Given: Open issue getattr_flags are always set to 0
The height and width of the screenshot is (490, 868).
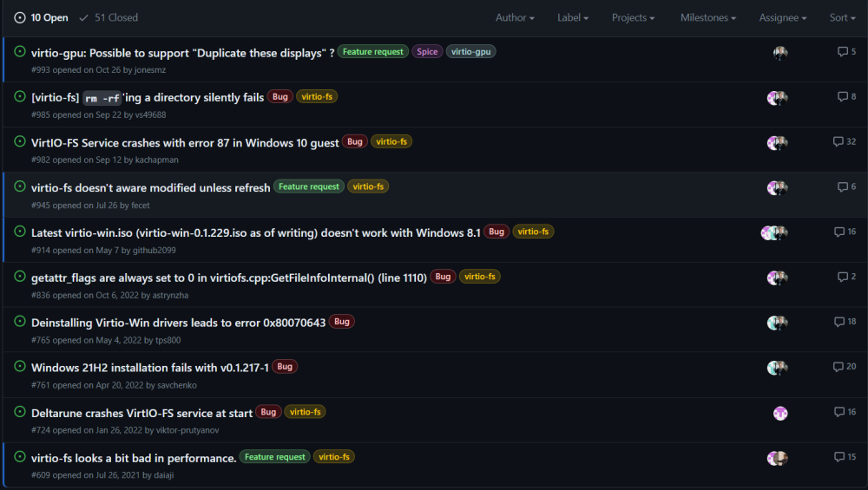Looking at the screenshot, I should tap(228, 278).
